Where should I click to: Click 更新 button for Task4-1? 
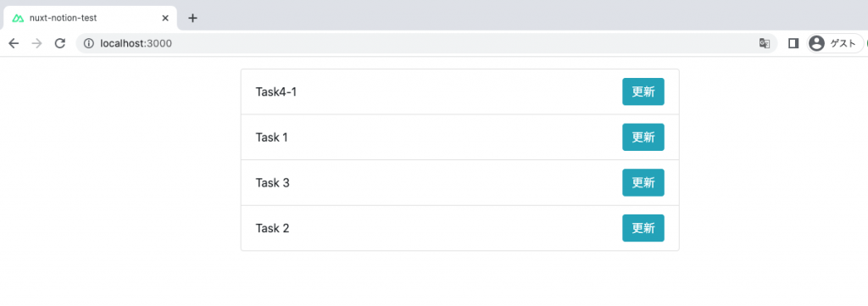643,92
